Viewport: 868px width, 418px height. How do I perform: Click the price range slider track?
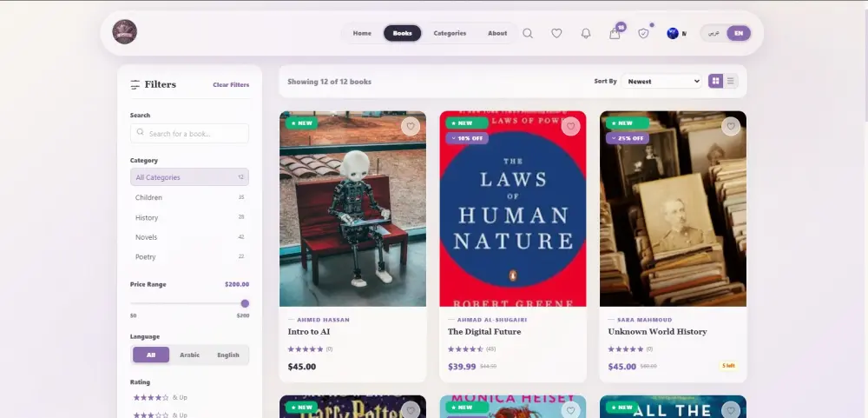point(187,303)
